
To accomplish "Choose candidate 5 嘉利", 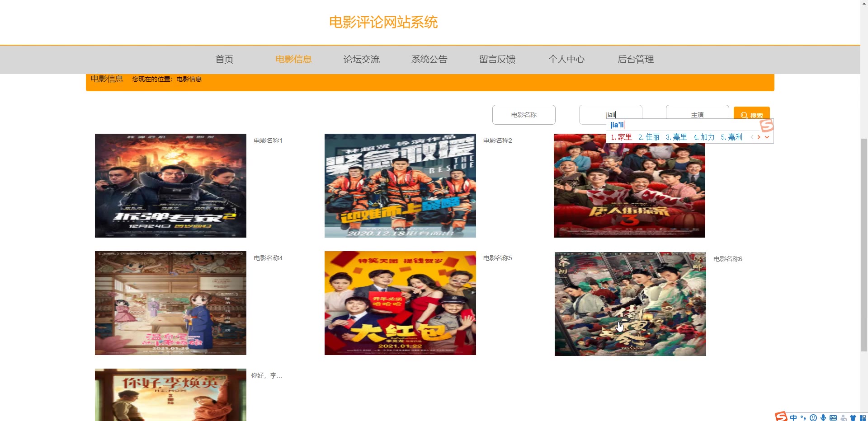I will [731, 137].
